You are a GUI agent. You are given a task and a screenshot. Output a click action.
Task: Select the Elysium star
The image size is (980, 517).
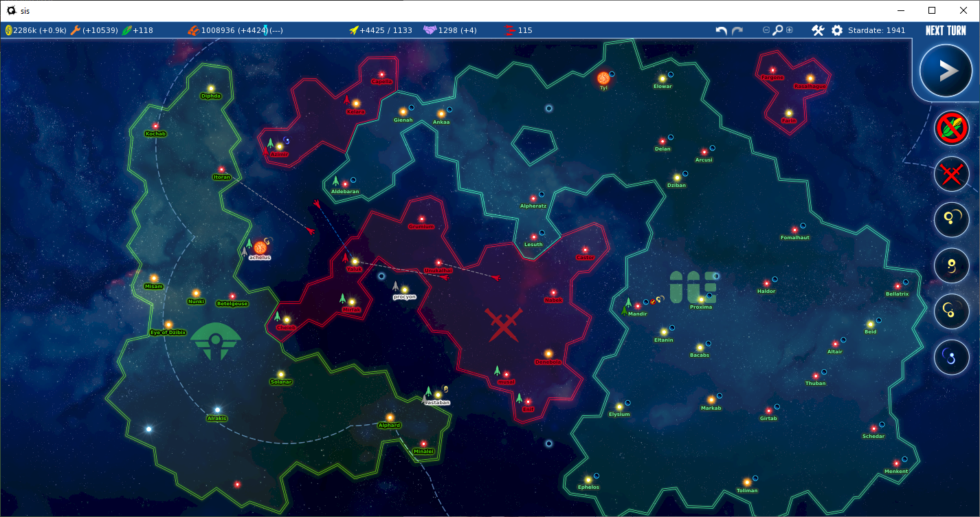pyautogui.click(x=619, y=406)
